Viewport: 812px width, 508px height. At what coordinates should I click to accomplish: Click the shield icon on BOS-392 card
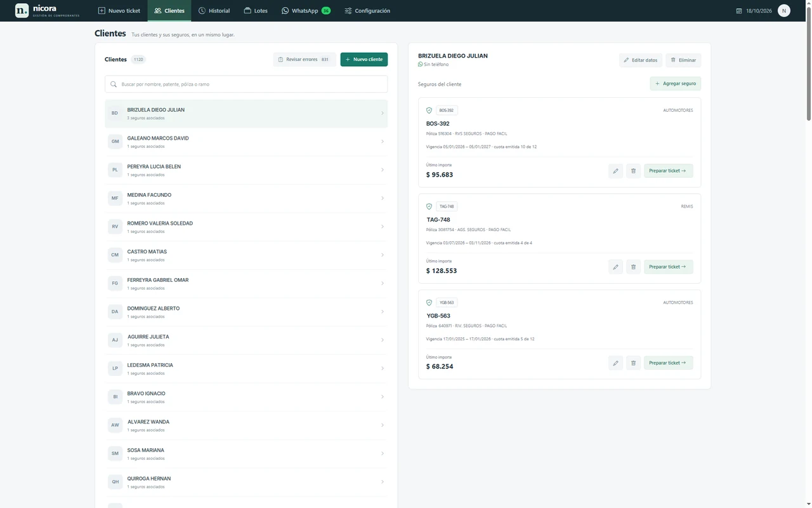click(x=429, y=110)
